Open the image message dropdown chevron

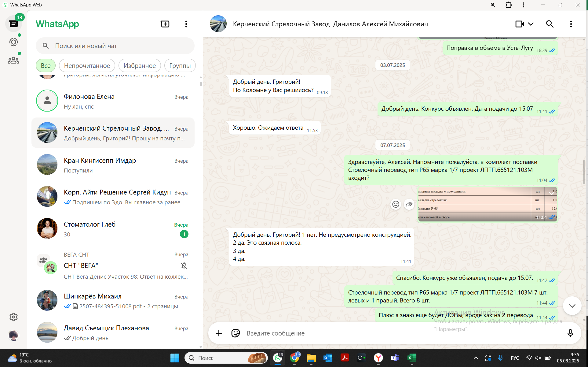pos(552,193)
